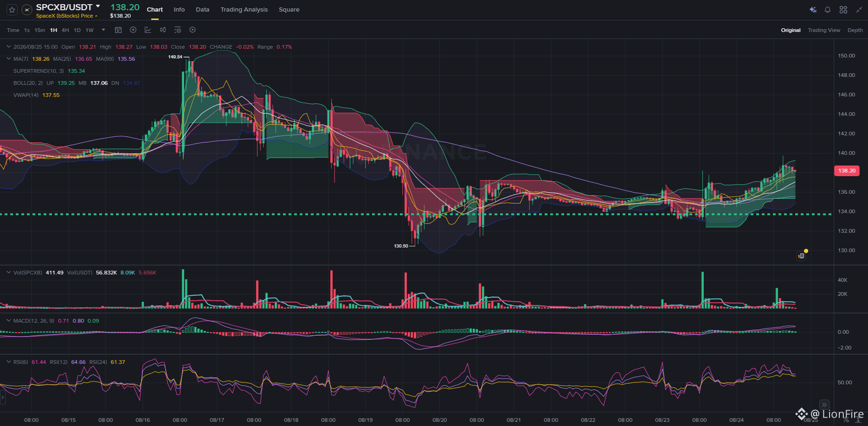Add SPCXB/USDT to favorites with the star

[12, 10]
